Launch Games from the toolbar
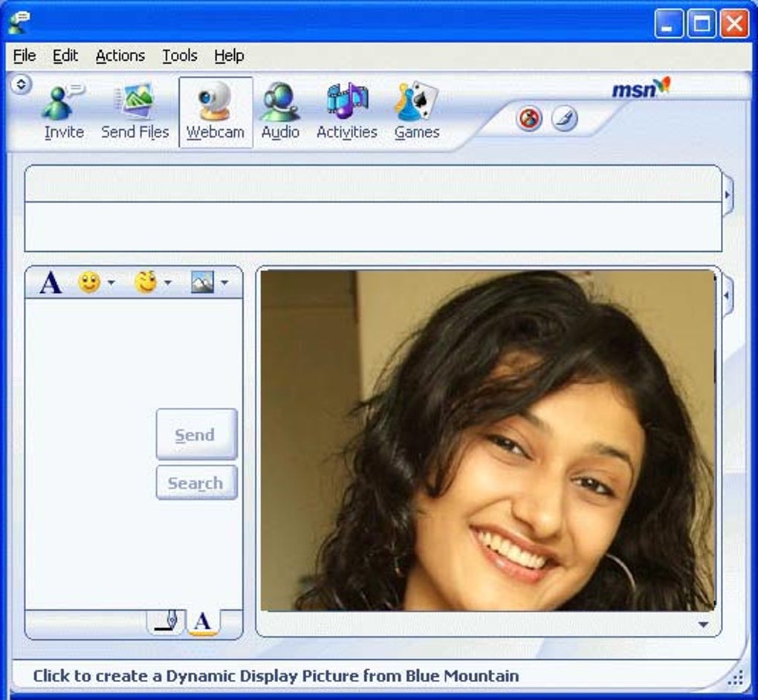Viewport: 758px width, 700px height. pyautogui.click(x=417, y=111)
